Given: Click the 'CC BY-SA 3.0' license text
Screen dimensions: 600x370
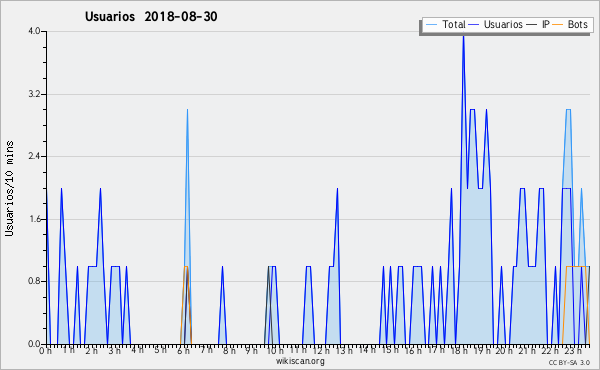Looking at the screenshot, I should [569, 362].
